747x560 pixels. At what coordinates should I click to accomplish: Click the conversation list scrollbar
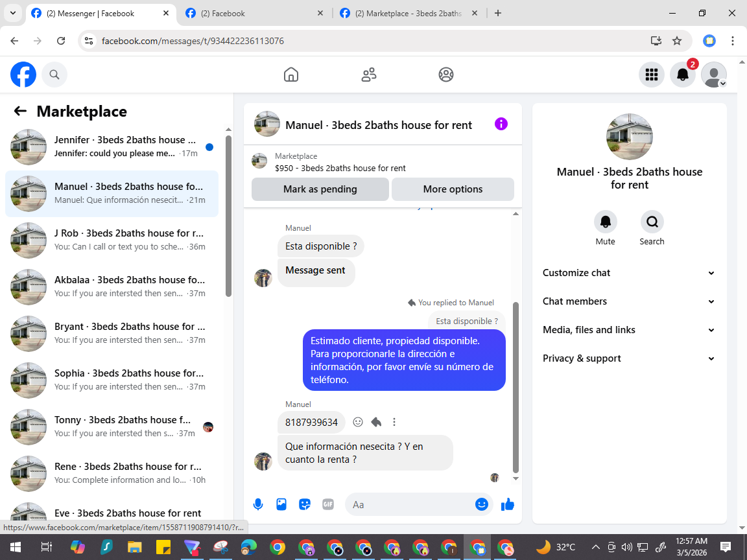228,215
